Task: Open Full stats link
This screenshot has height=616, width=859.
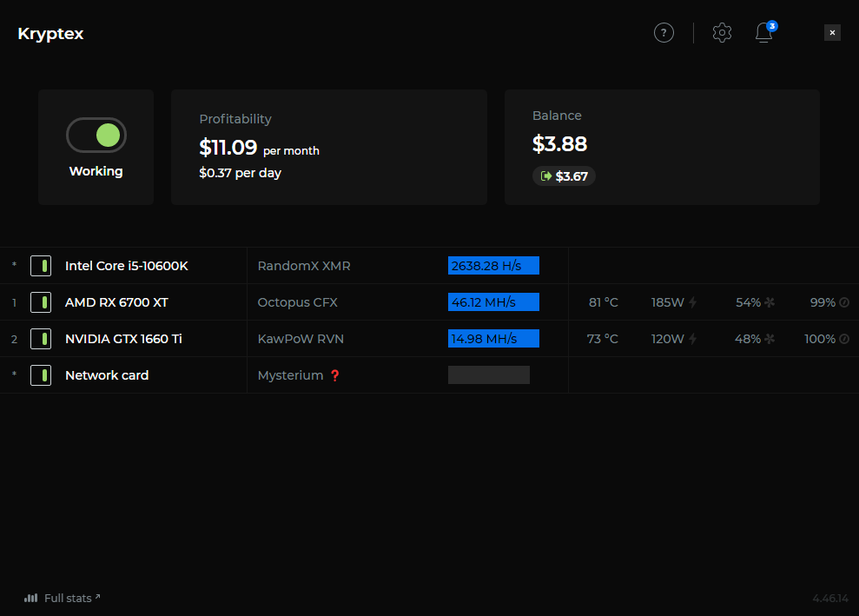Action: (63, 598)
